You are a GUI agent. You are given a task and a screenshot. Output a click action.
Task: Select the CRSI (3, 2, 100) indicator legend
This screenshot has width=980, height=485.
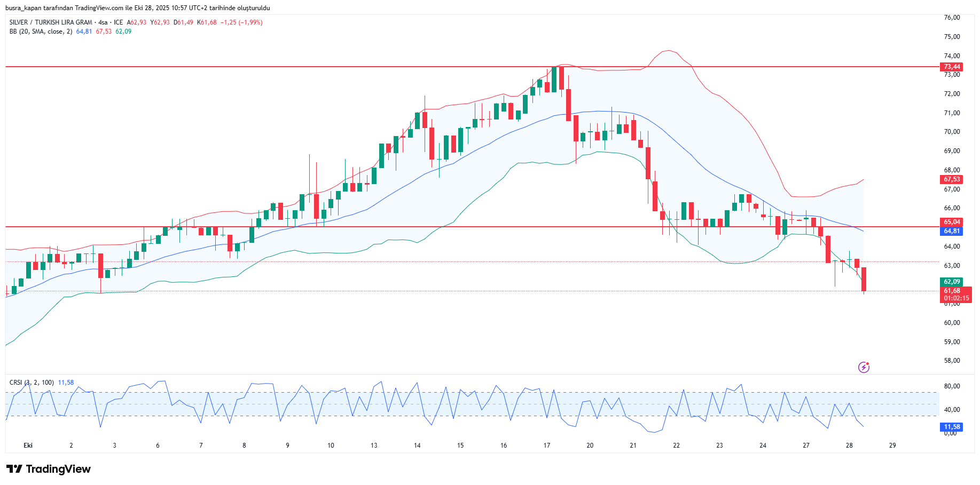pyautogui.click(x=32, y=383)
